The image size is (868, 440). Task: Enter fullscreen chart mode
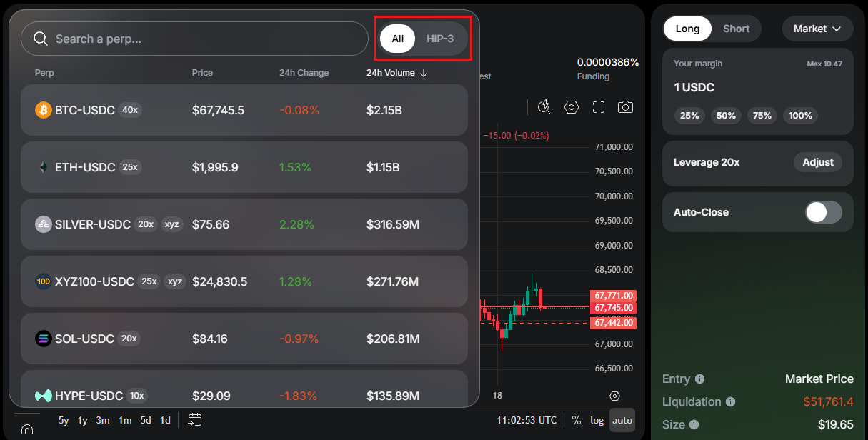click(x=599, y=107)
